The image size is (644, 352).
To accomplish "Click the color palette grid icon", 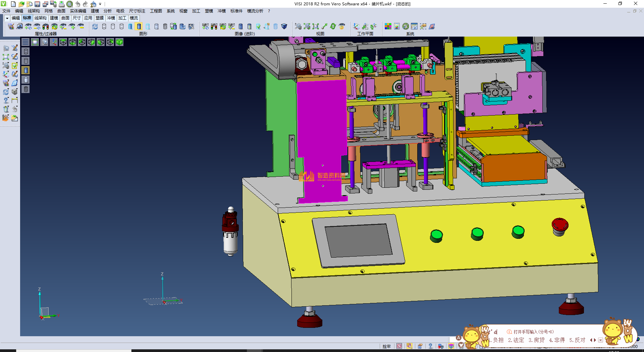I will coord(388,27).
